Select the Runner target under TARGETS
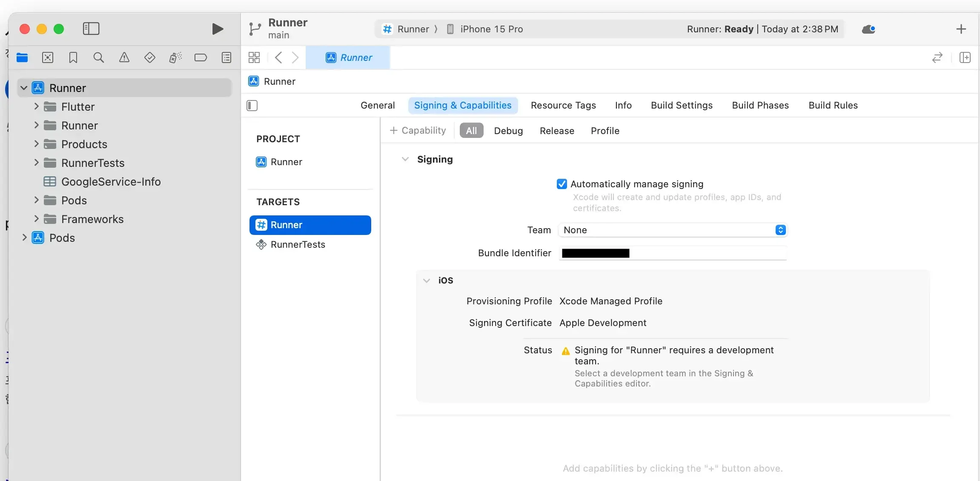The image size is (980, 481). (310, 225)
